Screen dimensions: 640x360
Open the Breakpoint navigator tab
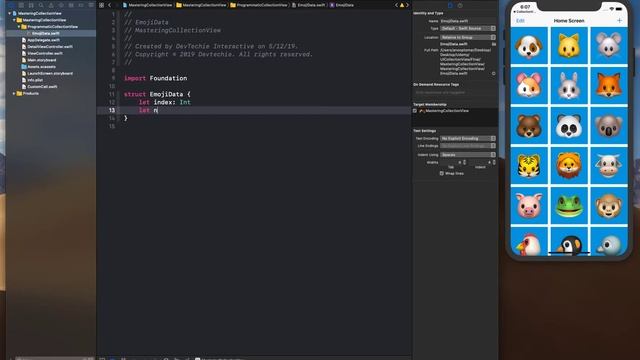click(81, 5)
